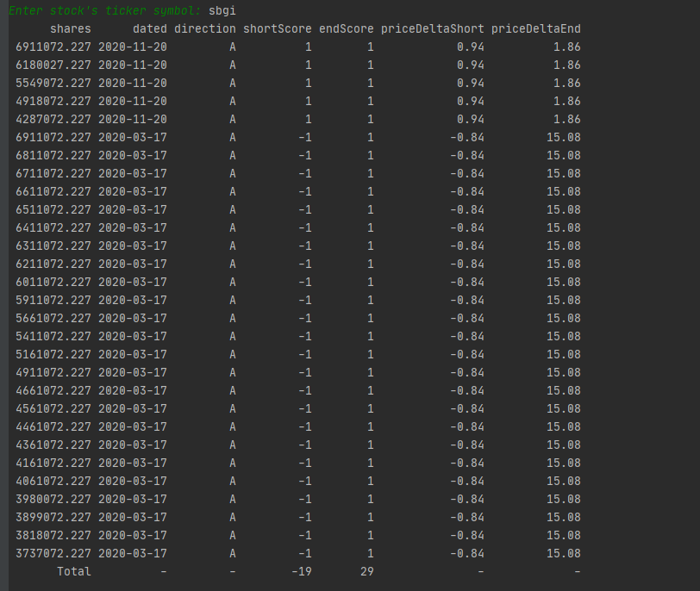Select shares 6911072.227 dated 2020-03-17
This screenshot has height=591, width=700.
coord(53,137)
